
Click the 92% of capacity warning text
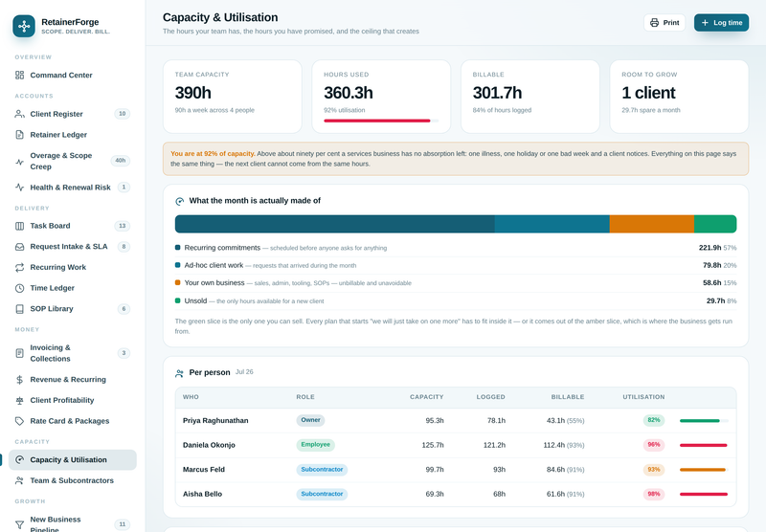[213, 154]
